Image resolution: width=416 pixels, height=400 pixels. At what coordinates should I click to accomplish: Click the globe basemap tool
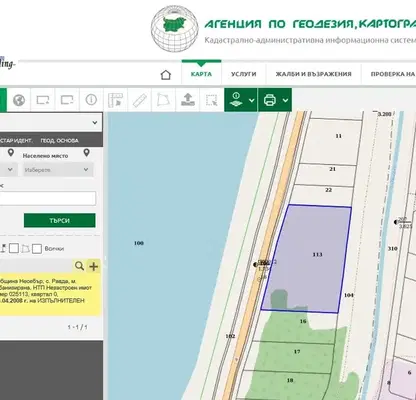(x=19, y=100)
